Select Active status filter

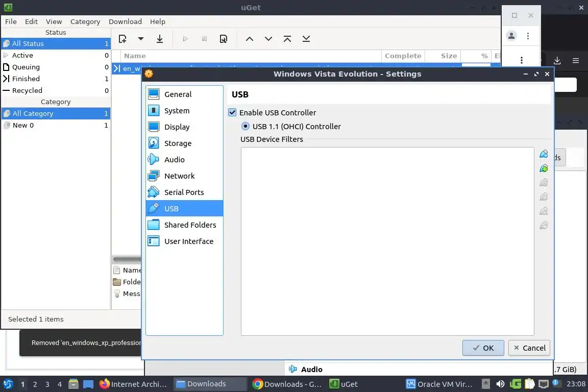point(56,55)
